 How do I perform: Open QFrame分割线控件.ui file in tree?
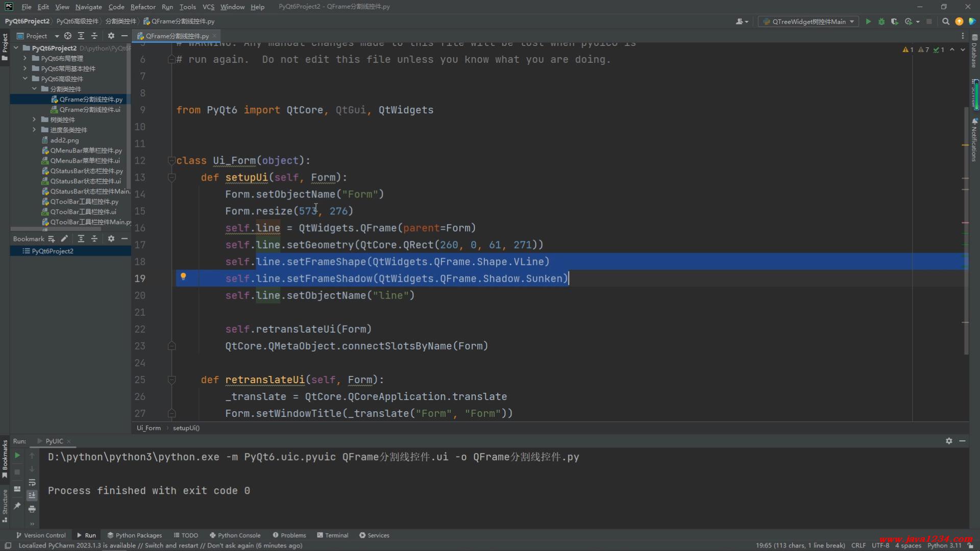click(x=86, y=109)
